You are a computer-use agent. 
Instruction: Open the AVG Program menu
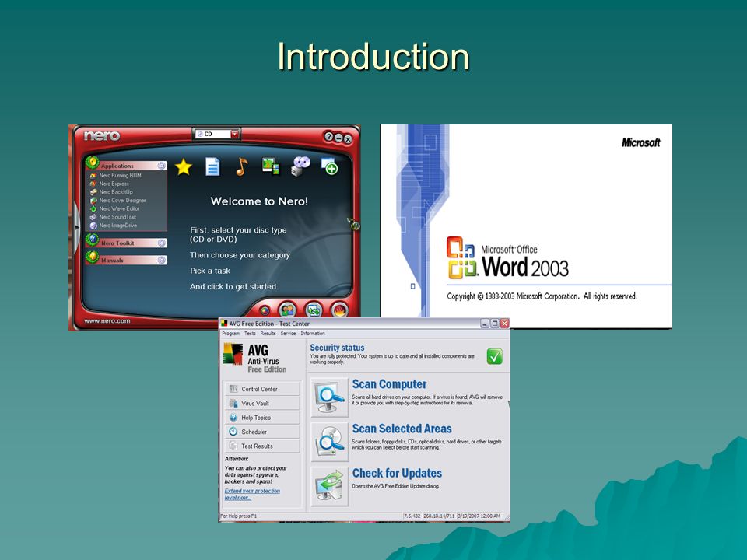[x=230, y=334]
